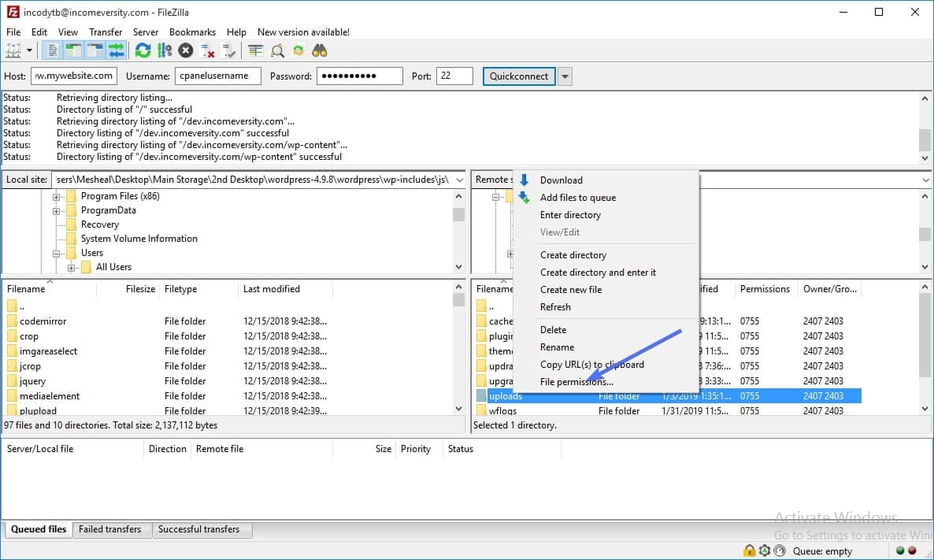The width and height of the screenshot is (934, 560).
Task: Toggle processing of the transfer queue icon
Action: click(165, 50)
